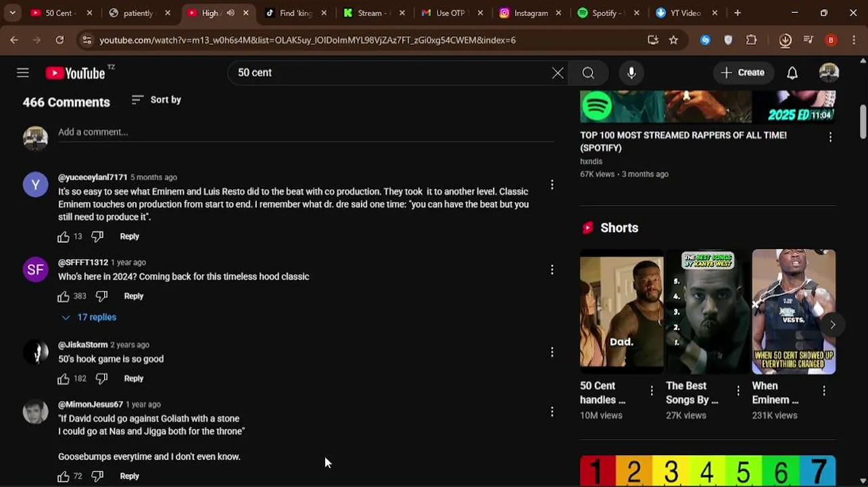Viewport: 868px width, 487px height.
Task: Open options for Top 100 Most Streamed Rappers video
Action: click(830, 137)
